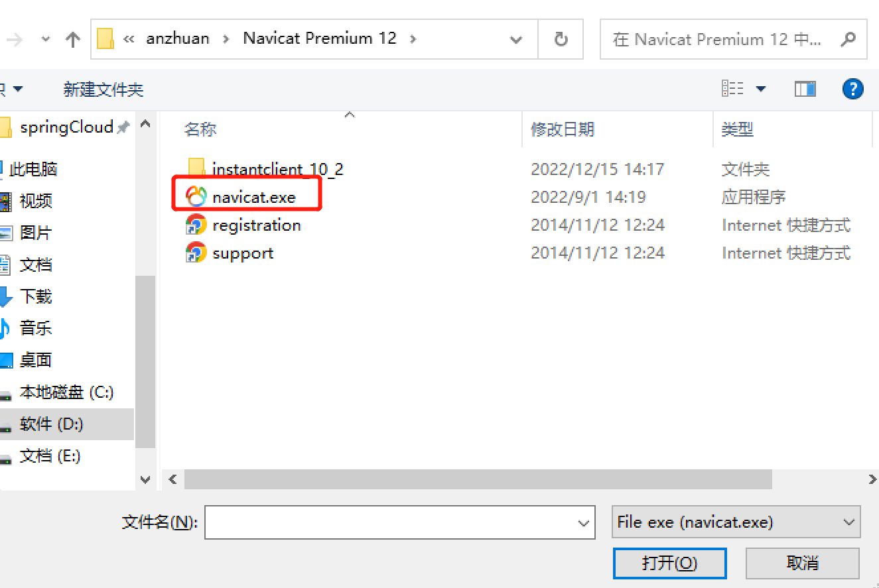Image resolution: width=879 pixels, height=588 pixels.
Task: Click the refresh icon beside address bar
Action: (x=561, y=39)
